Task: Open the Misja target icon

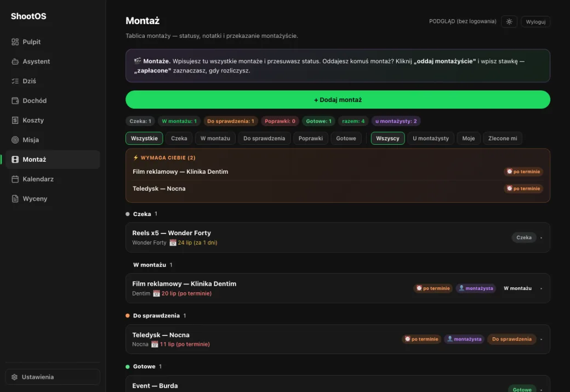Action: 15,140
